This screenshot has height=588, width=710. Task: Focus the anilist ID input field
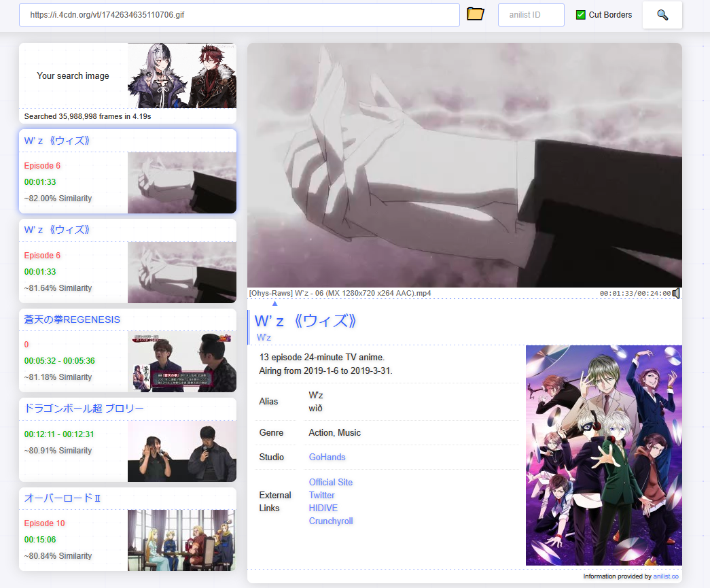531,15
